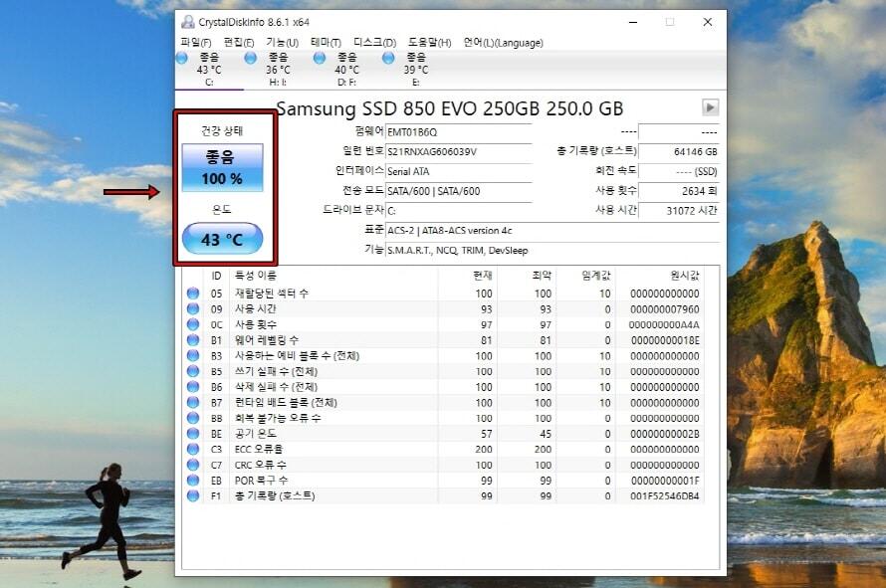Open the 디스크(D) menu
The height and width of the screenshot is (588, 886).
(x=374, y=43)
